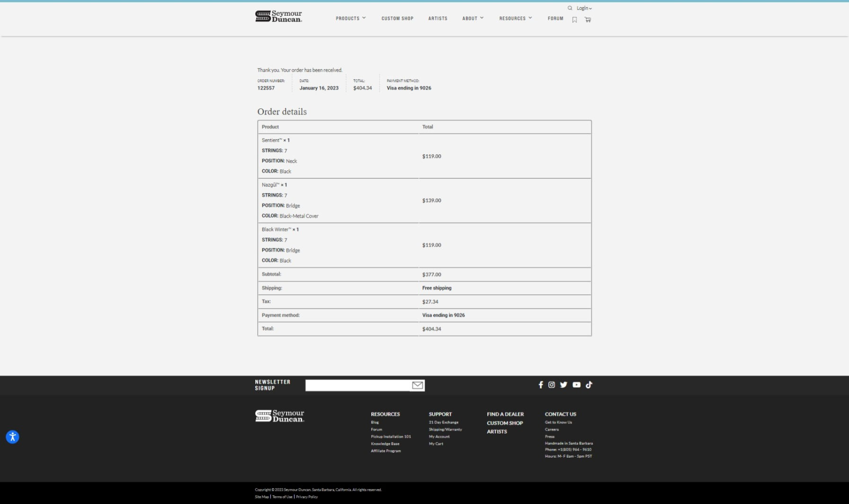This screenshot has height=504, width=849.
Task: Open the wishlist bookmark icon
Action: click(x=574, y=20)
